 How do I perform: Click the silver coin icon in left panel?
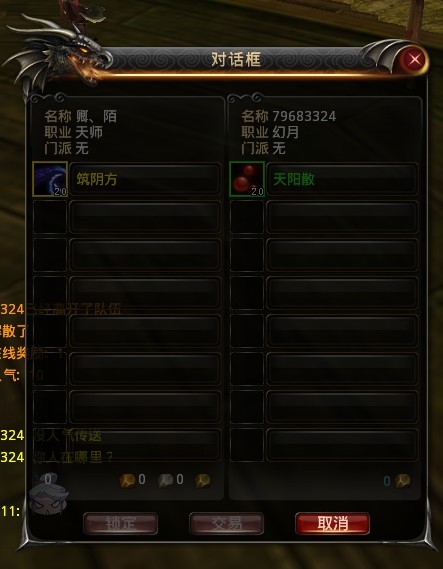pyautogui.click(x=165, y=480)
